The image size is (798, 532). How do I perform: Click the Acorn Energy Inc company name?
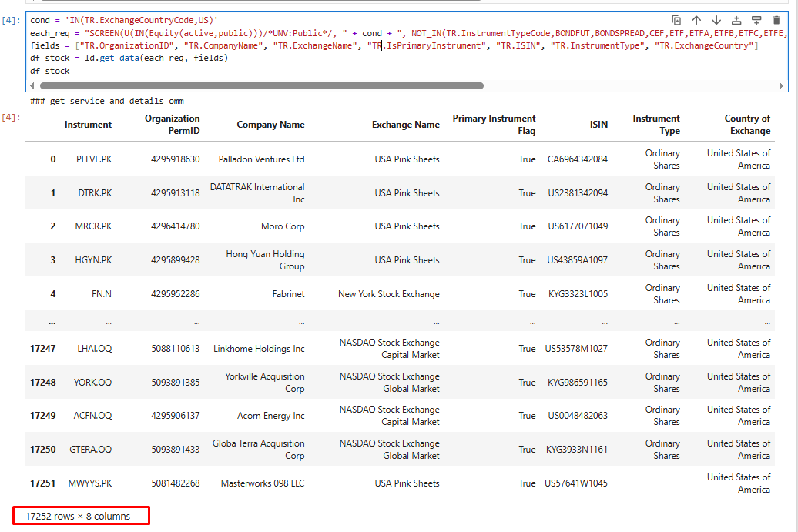click(271, 416)
